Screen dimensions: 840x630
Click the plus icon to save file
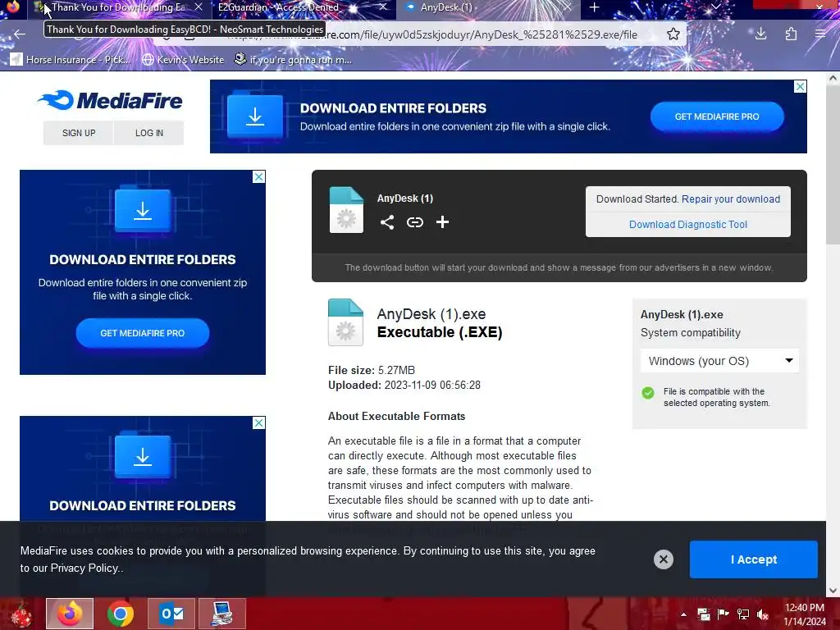pos(442,222)
